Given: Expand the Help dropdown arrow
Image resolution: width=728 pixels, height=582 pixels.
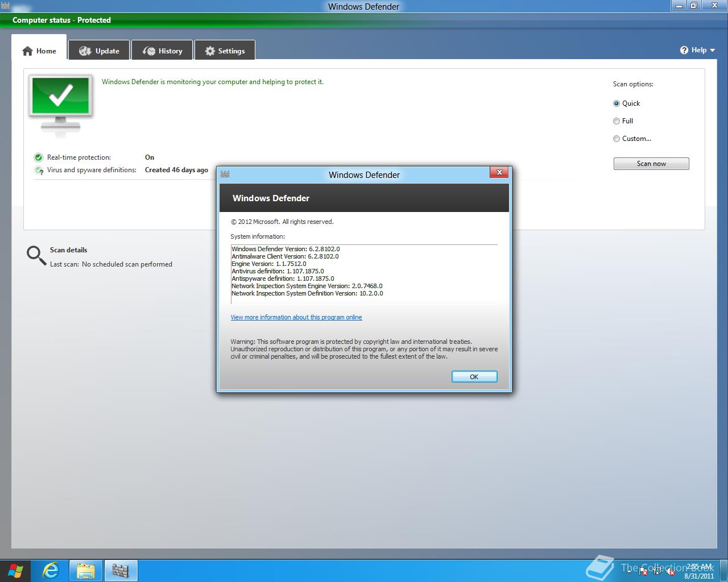Looking at the screenshot, I should point(713,51).
